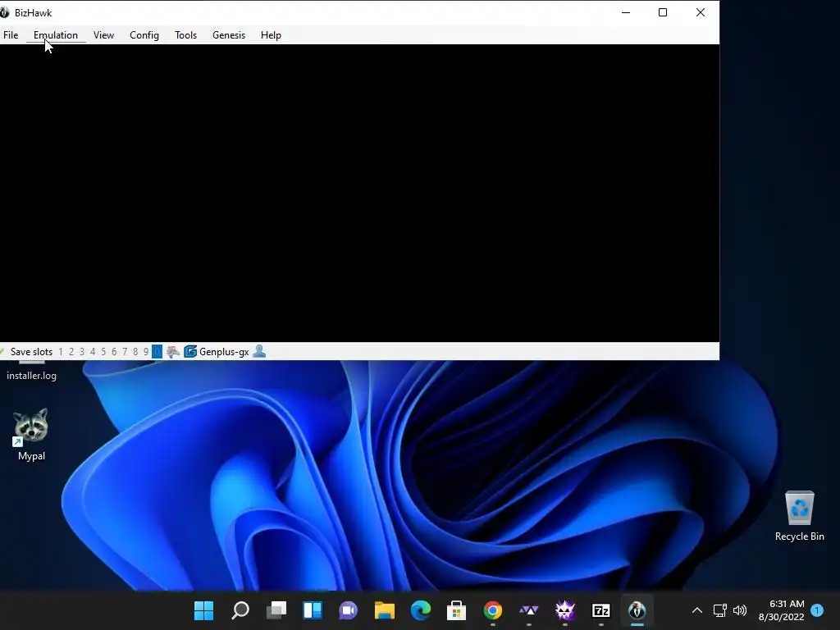This screenshot has width=840, height=630.
Task: Open Task View from taskbar
Action: (276, 610)
